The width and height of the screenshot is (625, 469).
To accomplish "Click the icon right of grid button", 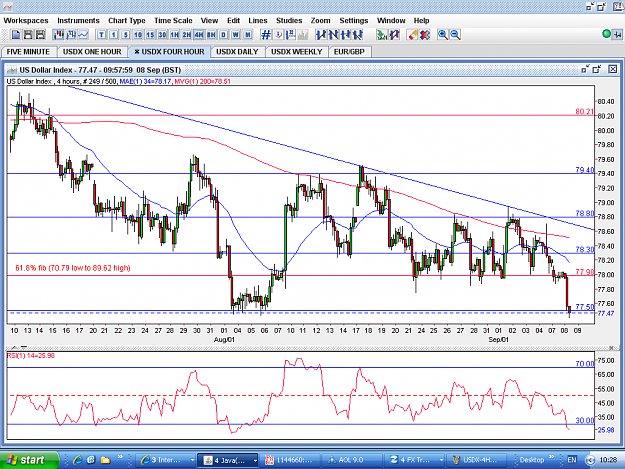I will (279, 35).
